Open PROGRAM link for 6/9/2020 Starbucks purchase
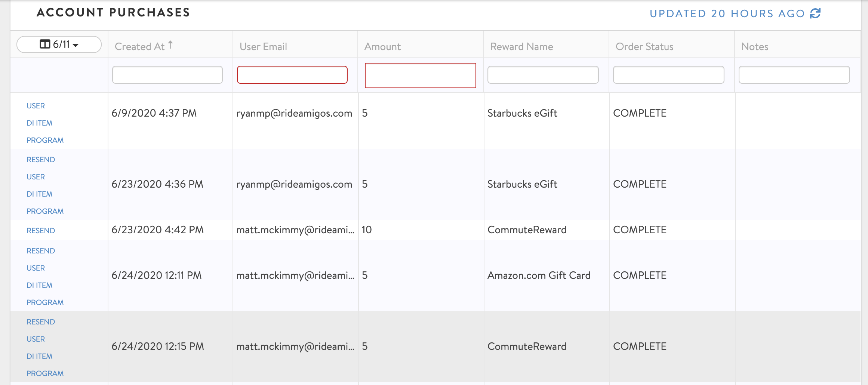The height and width of the screenshot is (385, 868). coord(45,140)
